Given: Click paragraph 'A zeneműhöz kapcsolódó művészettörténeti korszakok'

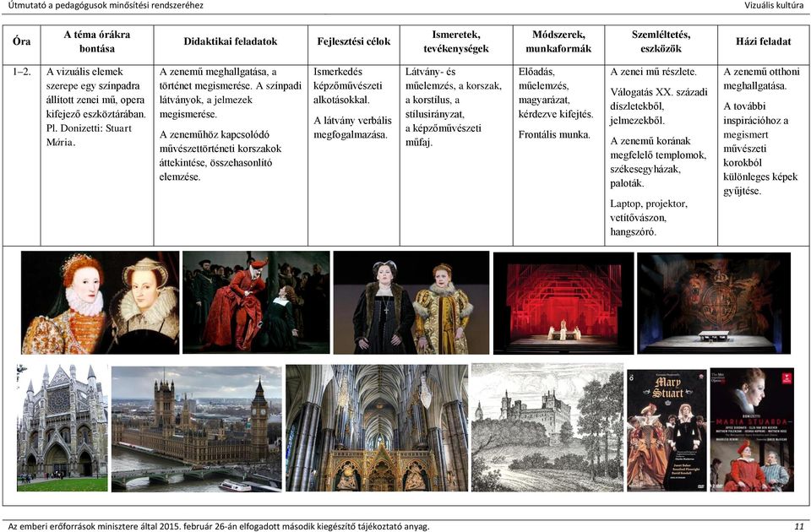Looking at the screenshot, I should [220, 155].
